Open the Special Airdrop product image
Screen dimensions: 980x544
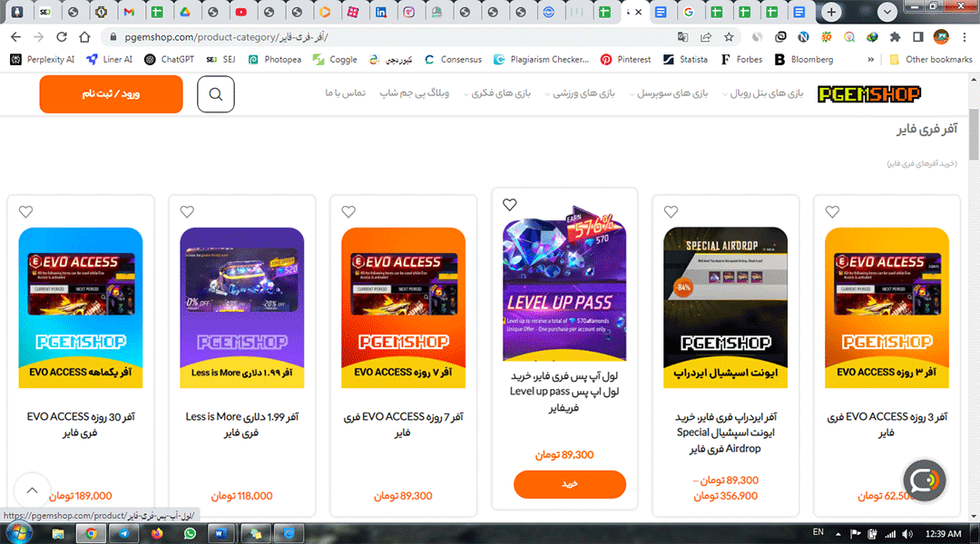click(x=726, y=308)
